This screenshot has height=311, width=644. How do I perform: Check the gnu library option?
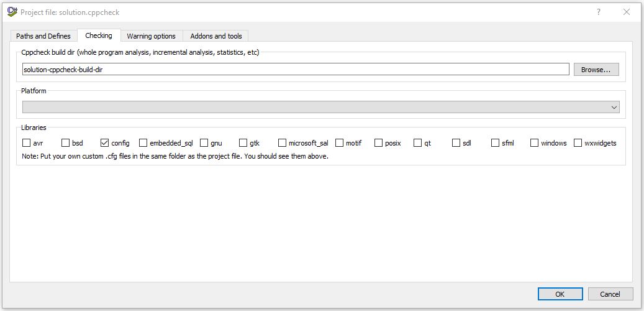tap(204, 142)
